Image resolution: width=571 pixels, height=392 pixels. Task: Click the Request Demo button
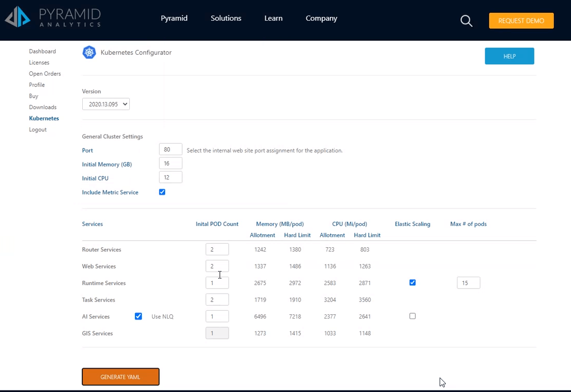521,21
